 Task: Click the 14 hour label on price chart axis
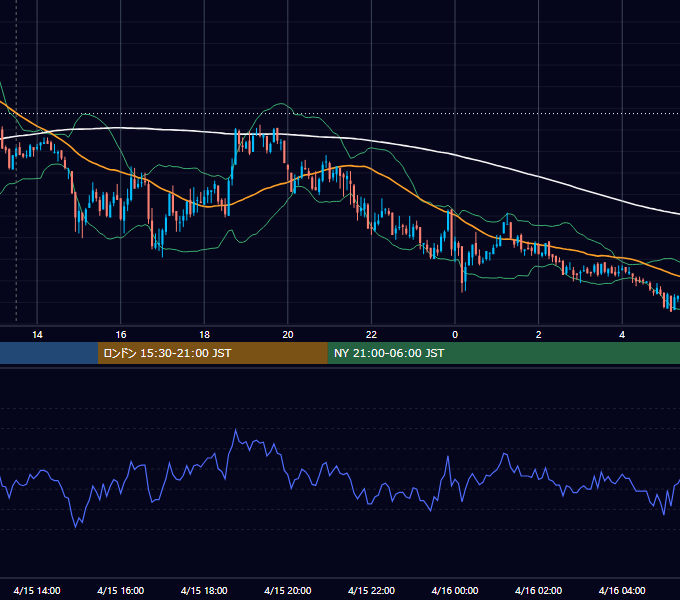click(37, 335)
